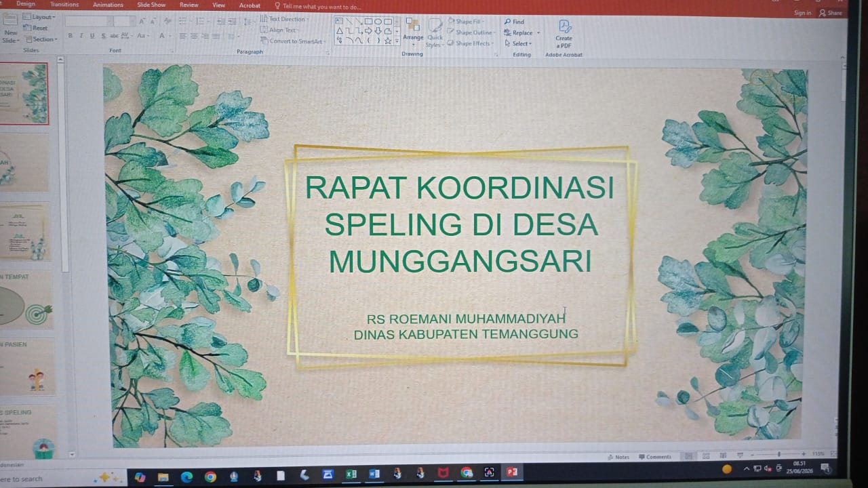Open the Line Spacing dropdown
Image resolution: width=868 pixels, height=488 pixels.
249,22
